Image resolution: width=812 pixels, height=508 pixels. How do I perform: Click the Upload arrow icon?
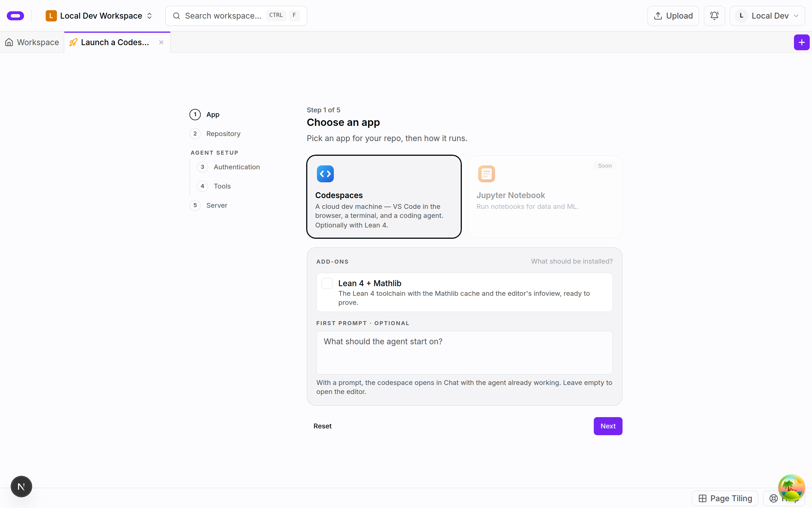pyautogui.click(x=658, y=16)
